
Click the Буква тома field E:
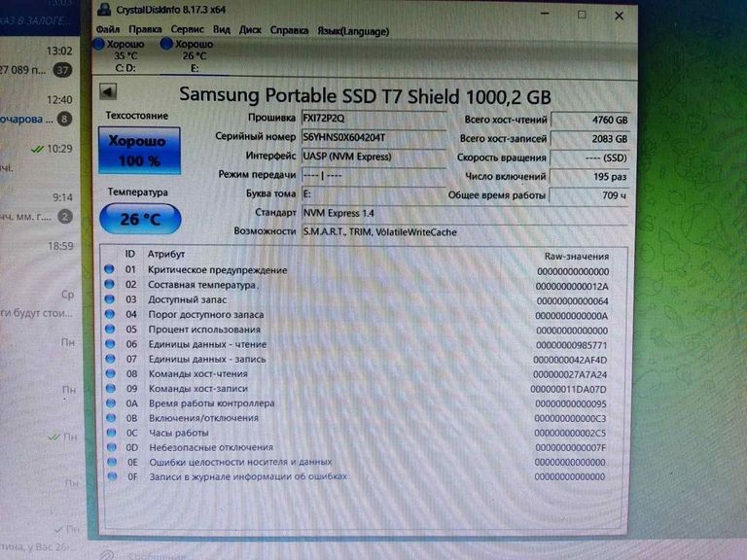[373, 193]
